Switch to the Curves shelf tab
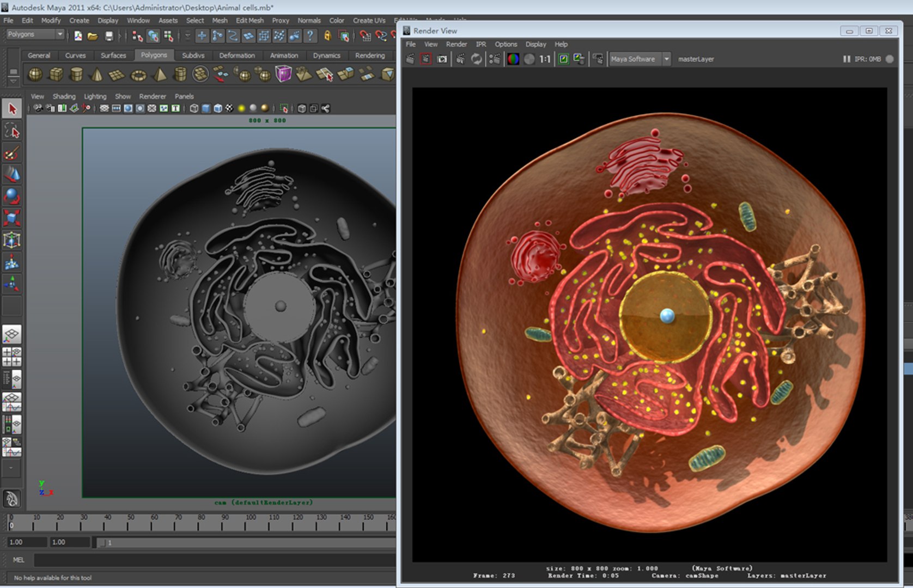 click(75, 56)
